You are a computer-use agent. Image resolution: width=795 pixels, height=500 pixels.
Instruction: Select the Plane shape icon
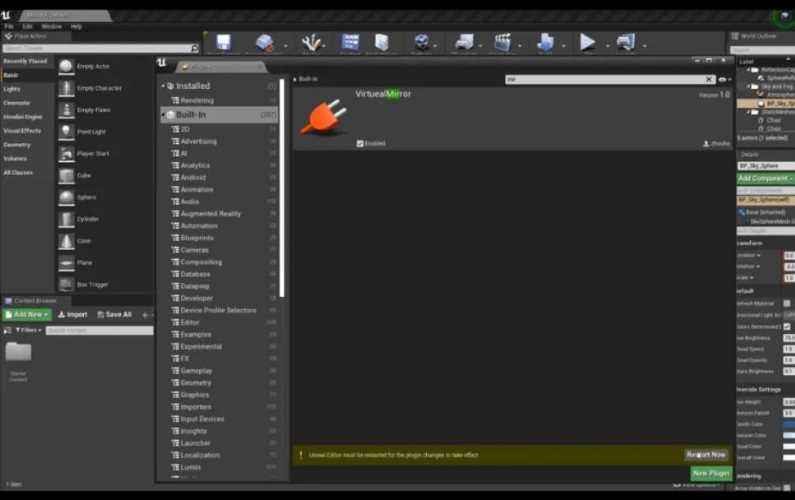[x=66, y=263]
